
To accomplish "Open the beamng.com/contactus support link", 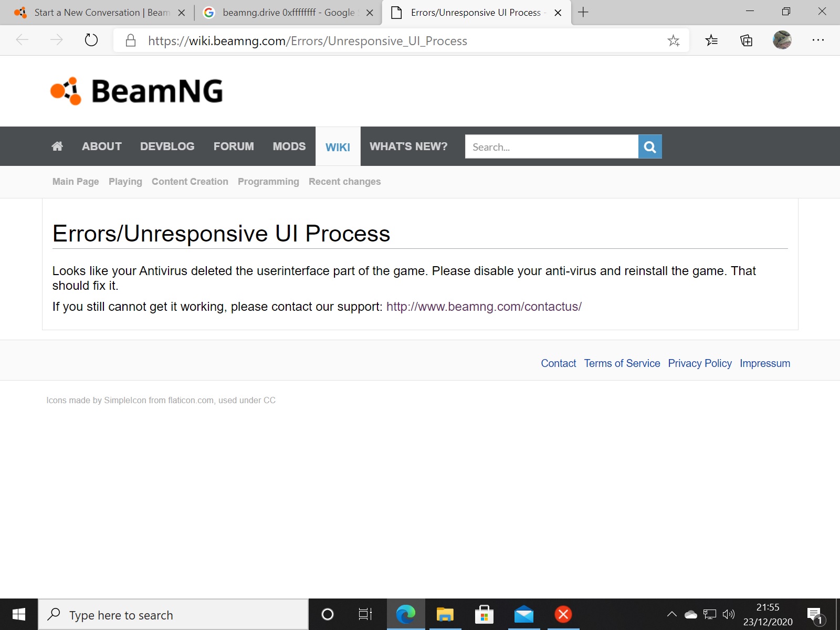I will point(484,307).
